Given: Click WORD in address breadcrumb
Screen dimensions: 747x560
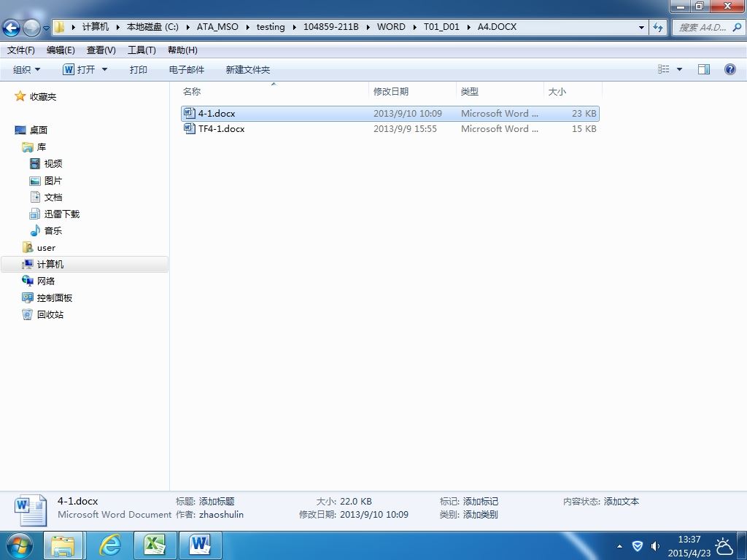Looking at the screenshot, I should pos(391,27).
